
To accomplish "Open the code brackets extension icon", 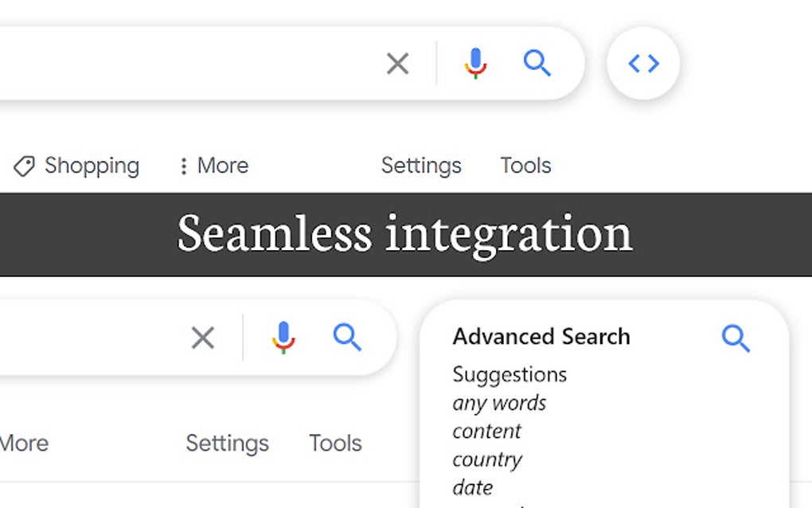I will [642, 64].
